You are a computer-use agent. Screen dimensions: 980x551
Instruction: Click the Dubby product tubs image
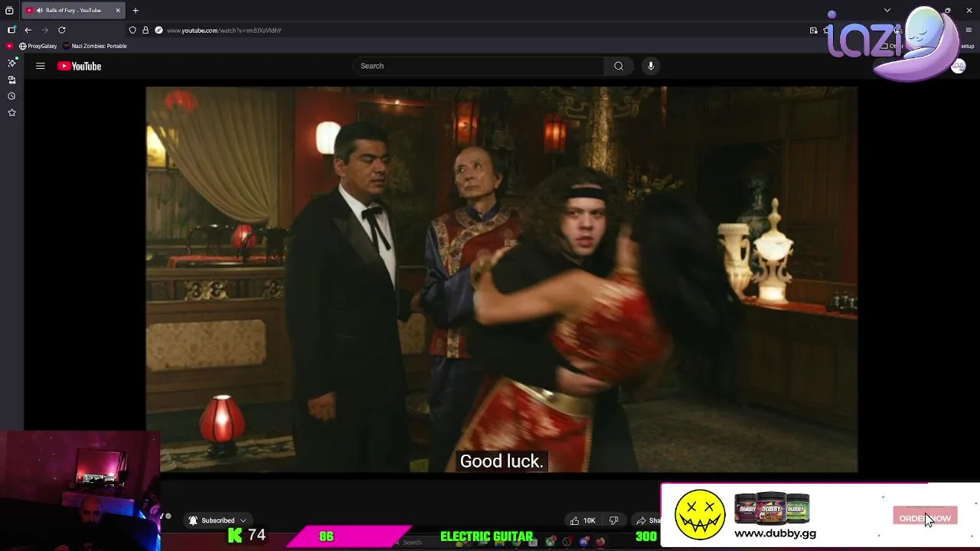(x=772, y=508)
